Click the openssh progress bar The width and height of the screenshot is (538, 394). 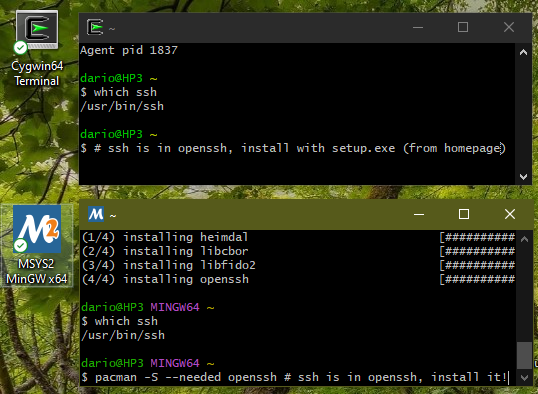[477, 279]
